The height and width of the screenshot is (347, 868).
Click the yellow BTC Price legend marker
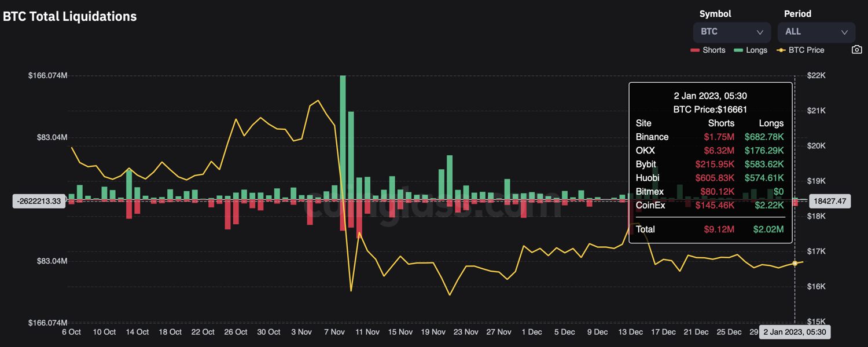pos(781,50)
